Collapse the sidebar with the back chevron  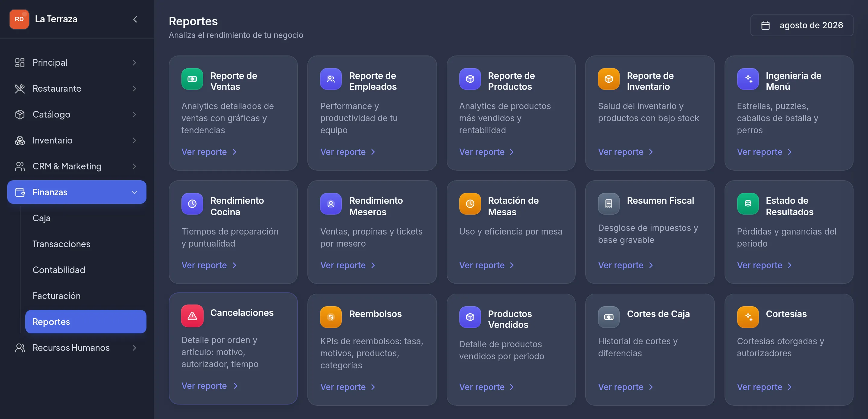click(x=135, y=19)
